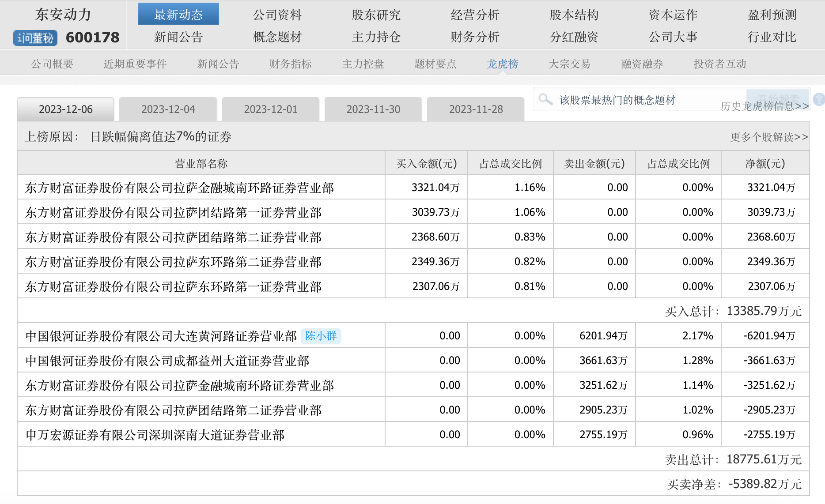The width and height of the screenshot is (825, 504).
Task: Open the 融资融券 sub-navigation item
Action: tap(642, 64)
